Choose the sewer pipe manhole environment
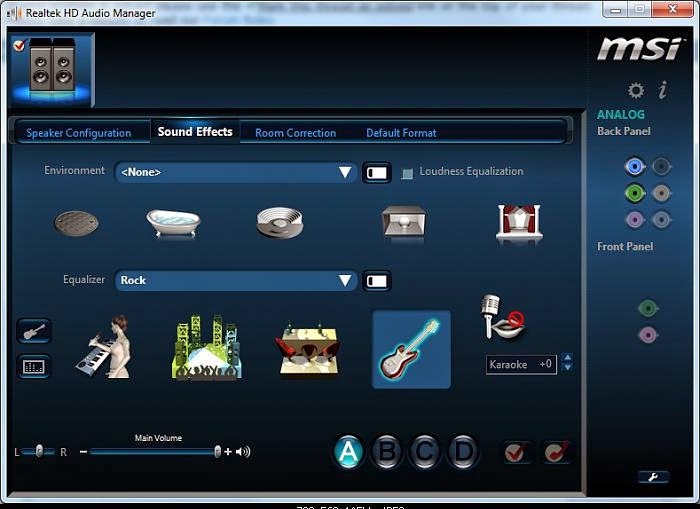 (76, 223)
